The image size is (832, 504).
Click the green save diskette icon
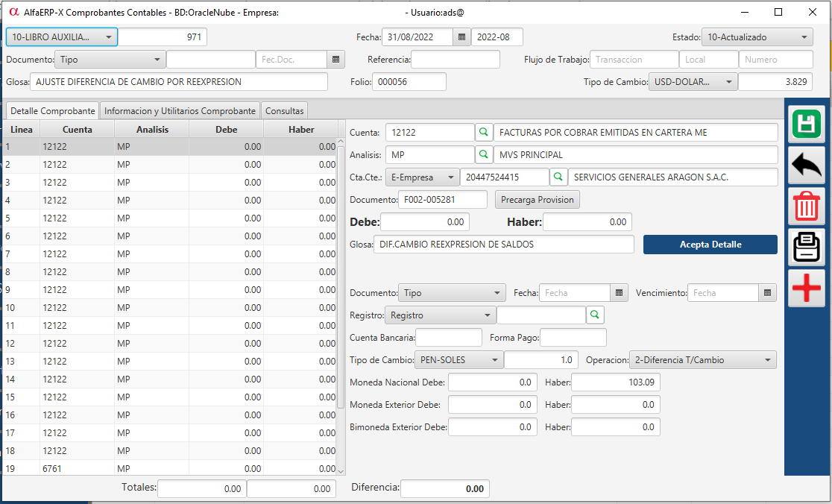(806, 124)
